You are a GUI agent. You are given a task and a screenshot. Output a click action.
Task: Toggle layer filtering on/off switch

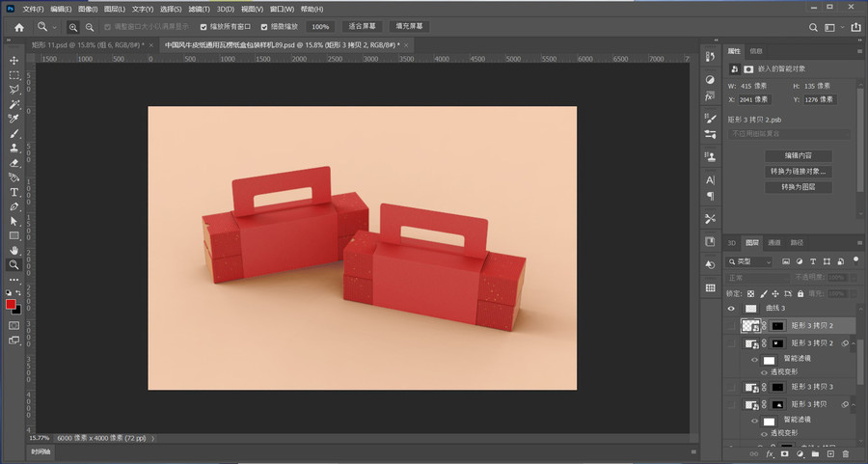coord(855,260)
